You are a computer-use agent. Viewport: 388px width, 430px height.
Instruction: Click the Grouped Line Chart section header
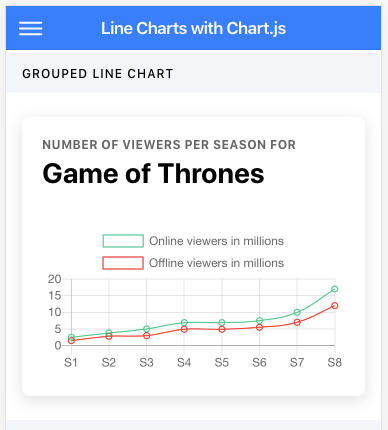pos(98,74)
